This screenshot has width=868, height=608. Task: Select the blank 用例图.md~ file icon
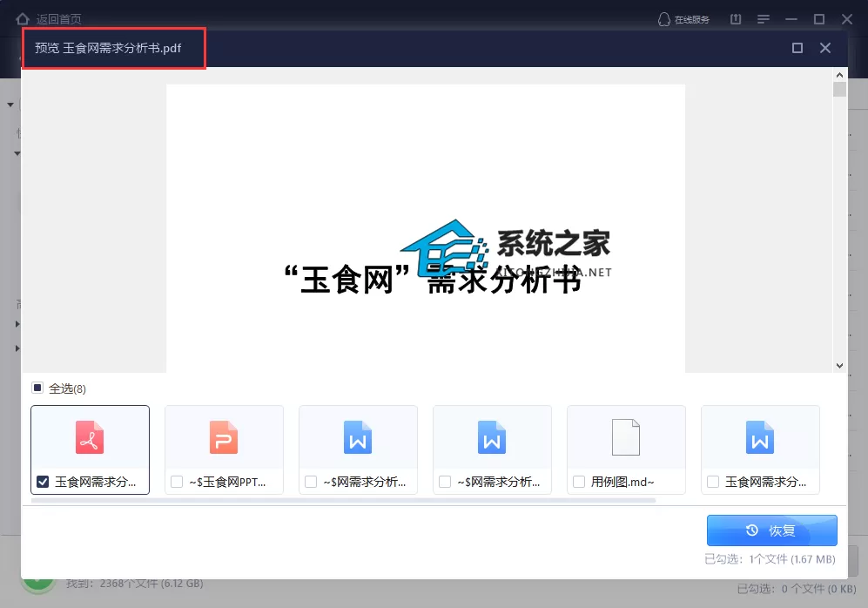626,437
